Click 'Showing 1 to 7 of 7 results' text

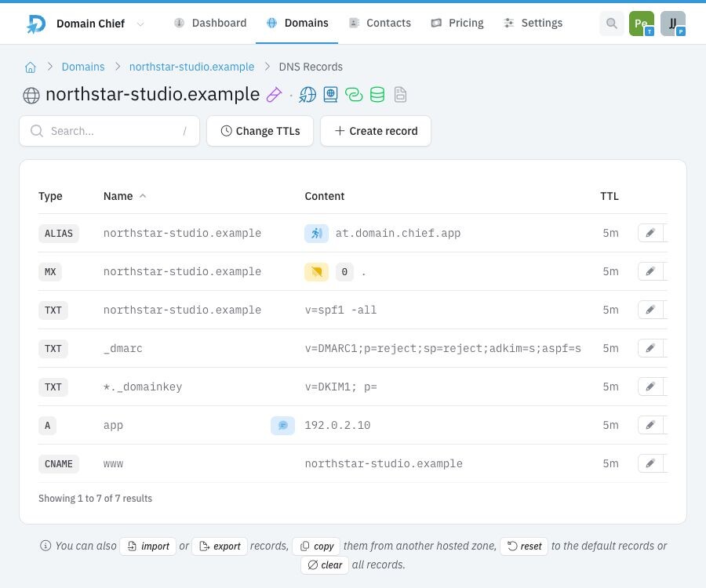(96, 499)
